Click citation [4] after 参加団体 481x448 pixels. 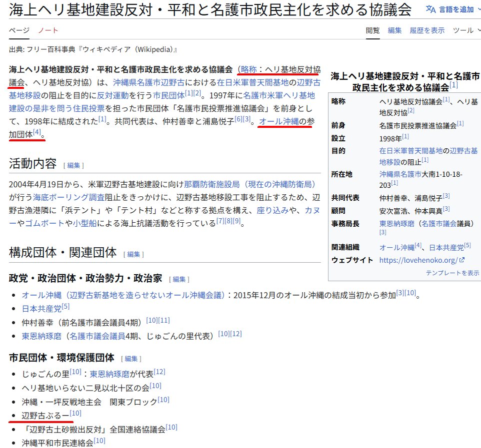coord(37,132)
